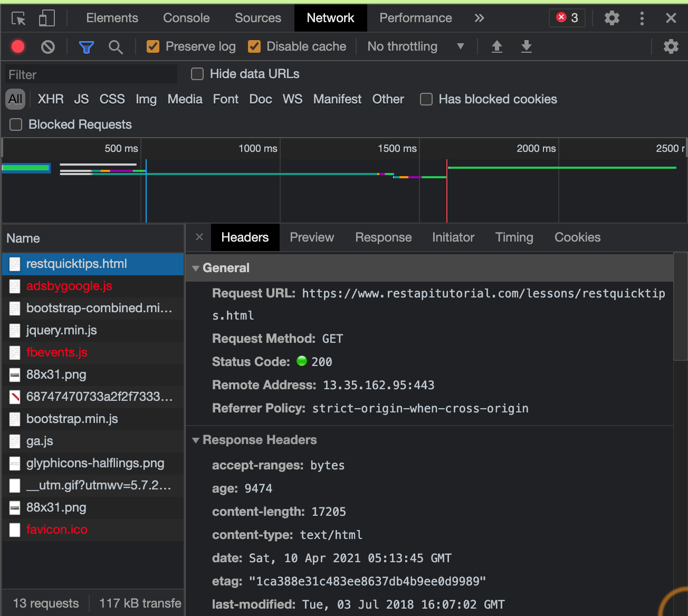Open the Headers tab
Viewport: 688px width, 616px height.
click(x=245, y=237)
